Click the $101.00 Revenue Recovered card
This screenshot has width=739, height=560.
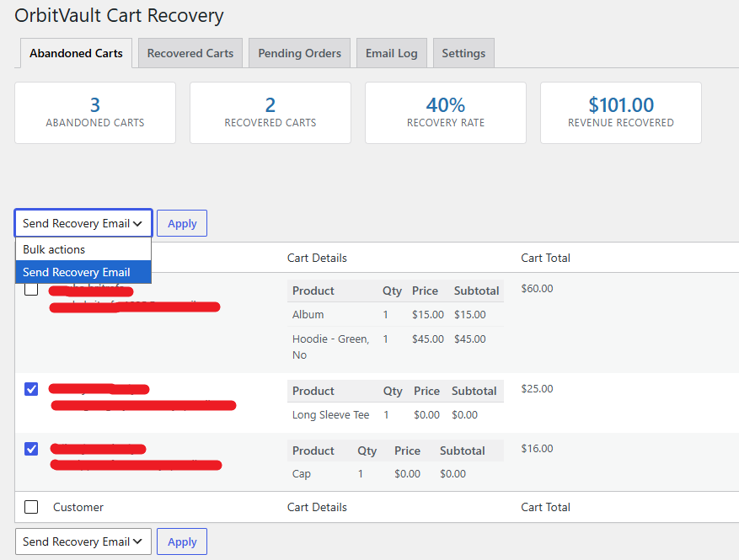point(621,113)
